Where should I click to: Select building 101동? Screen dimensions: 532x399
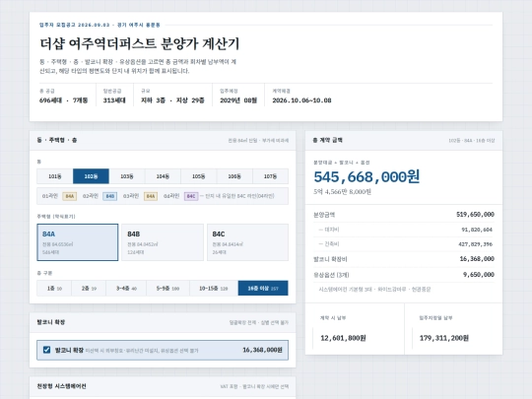[55, 176]
